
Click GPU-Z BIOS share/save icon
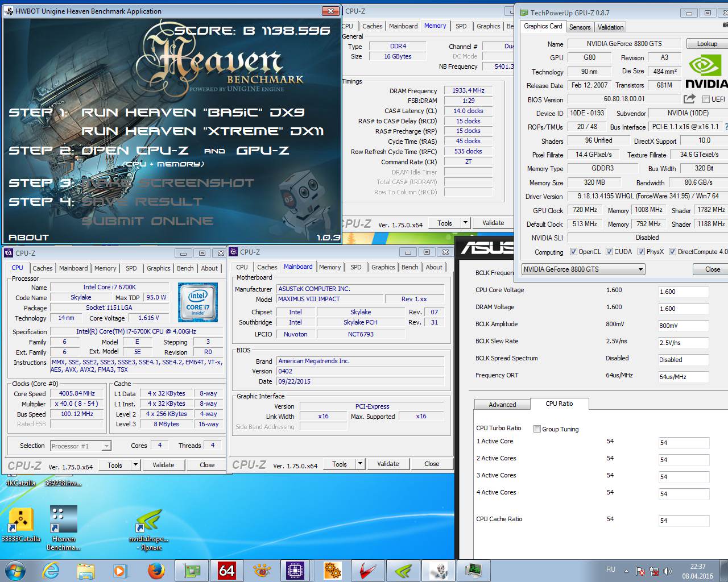click(x=689, y=99)
